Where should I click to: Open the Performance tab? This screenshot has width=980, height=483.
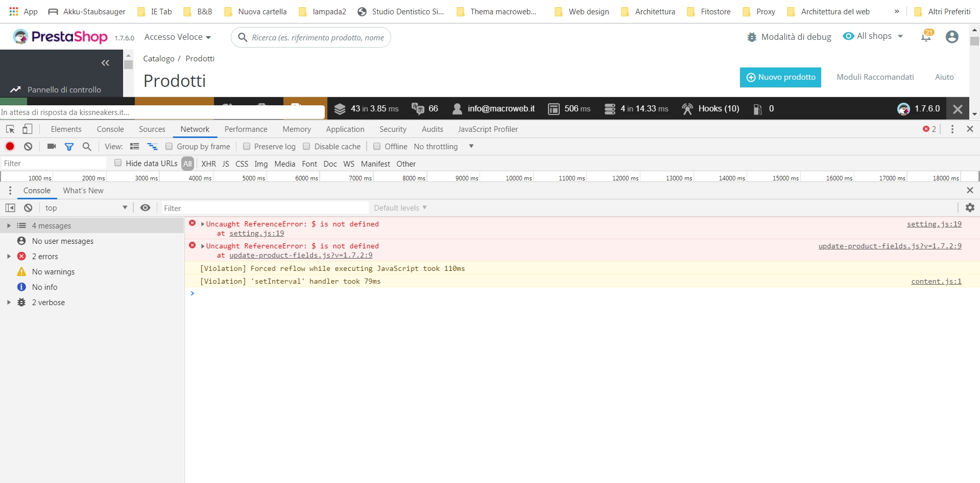(246, 129)
